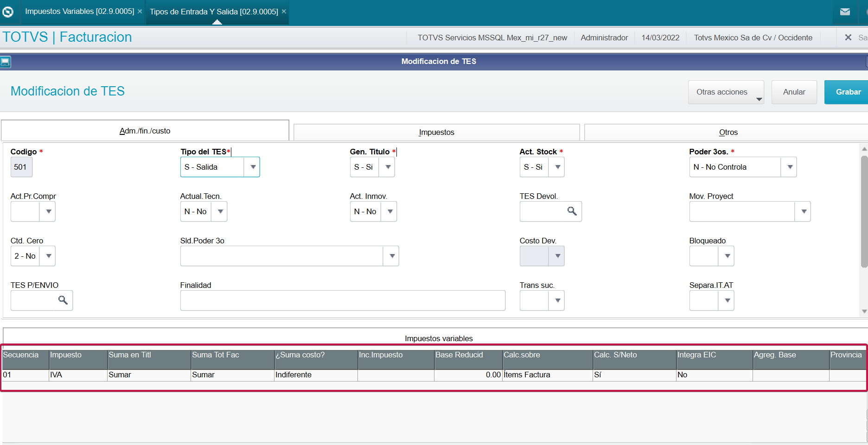The image size is (868, 445).
Task: Expand the Act. Inmov. dropdown
Action: (x=390, y=211)
